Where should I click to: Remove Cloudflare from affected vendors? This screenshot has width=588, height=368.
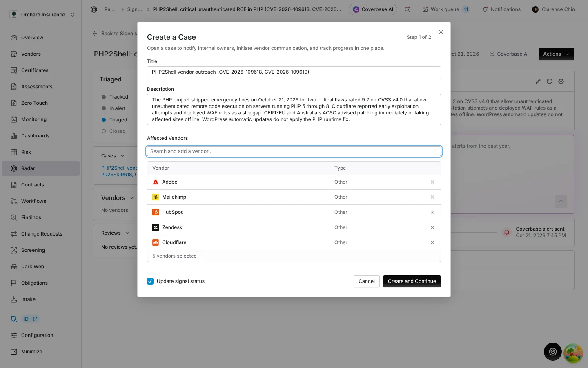point(432,242)
